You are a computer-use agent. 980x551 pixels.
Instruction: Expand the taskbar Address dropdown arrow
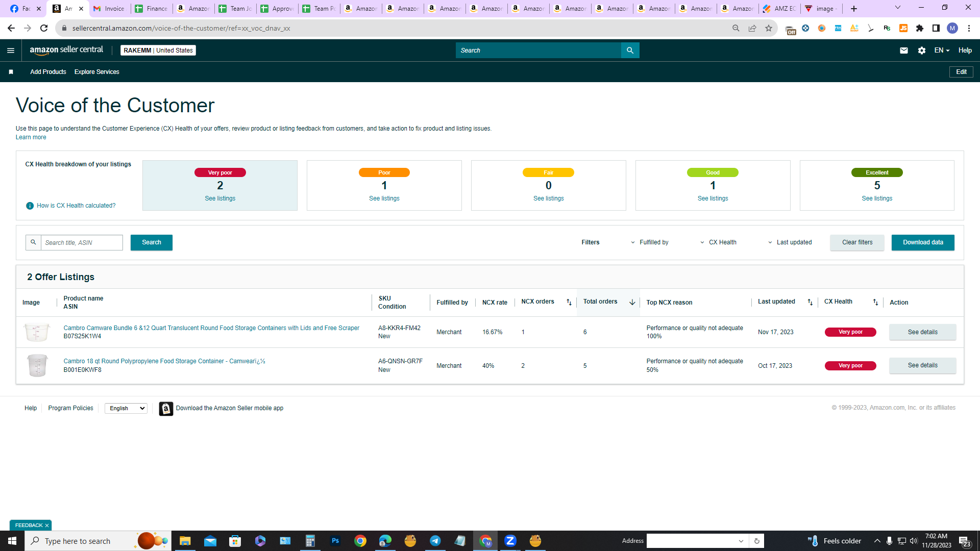741,541
